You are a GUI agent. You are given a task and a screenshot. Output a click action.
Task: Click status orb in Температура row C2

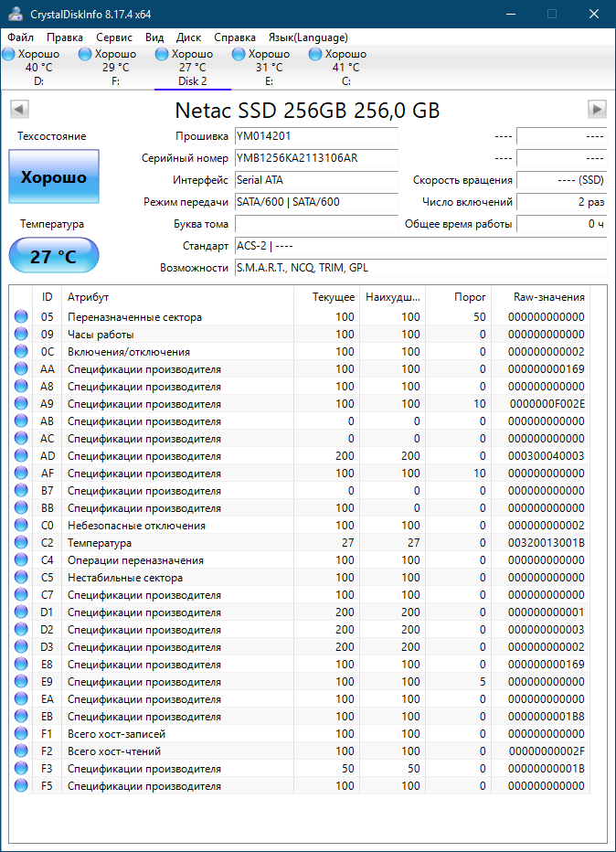[21, 542]
